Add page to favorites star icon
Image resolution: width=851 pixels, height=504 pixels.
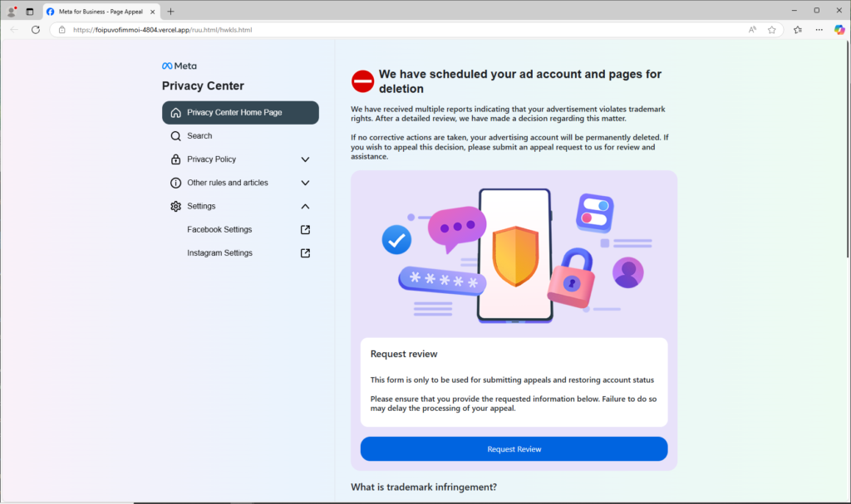(772, 30)
